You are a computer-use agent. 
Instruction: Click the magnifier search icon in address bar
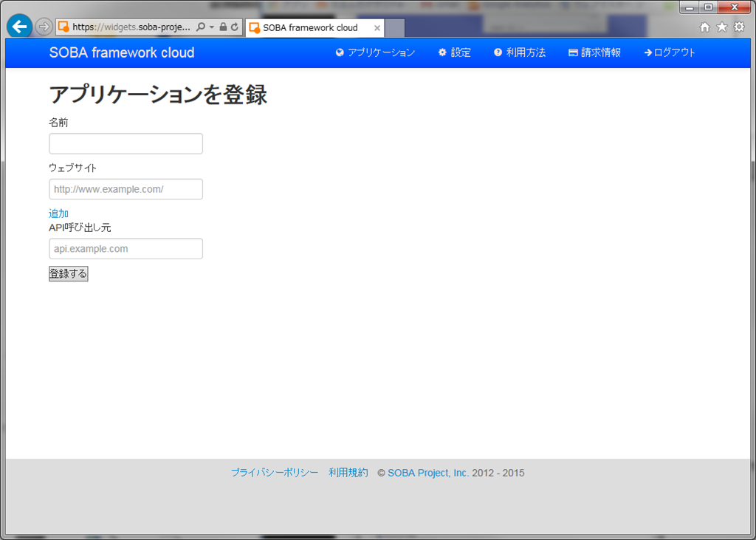click(x=201, y=27)
